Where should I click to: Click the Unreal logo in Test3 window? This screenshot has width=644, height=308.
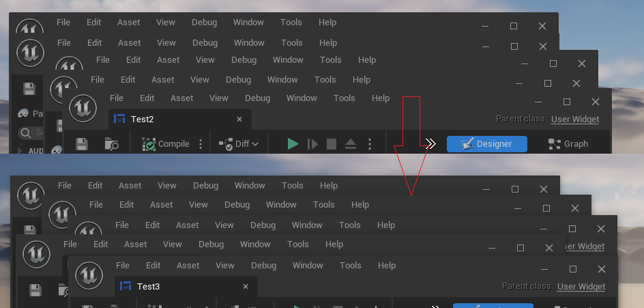[x=89, y=275]
